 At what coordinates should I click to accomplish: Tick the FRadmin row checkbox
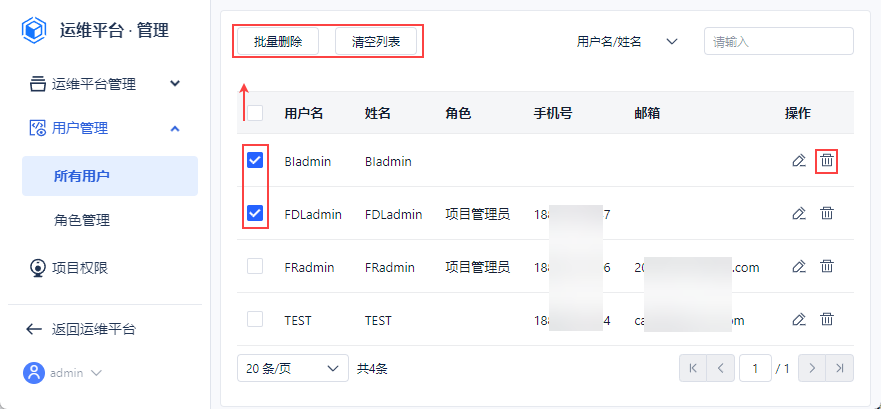point(255,267)
